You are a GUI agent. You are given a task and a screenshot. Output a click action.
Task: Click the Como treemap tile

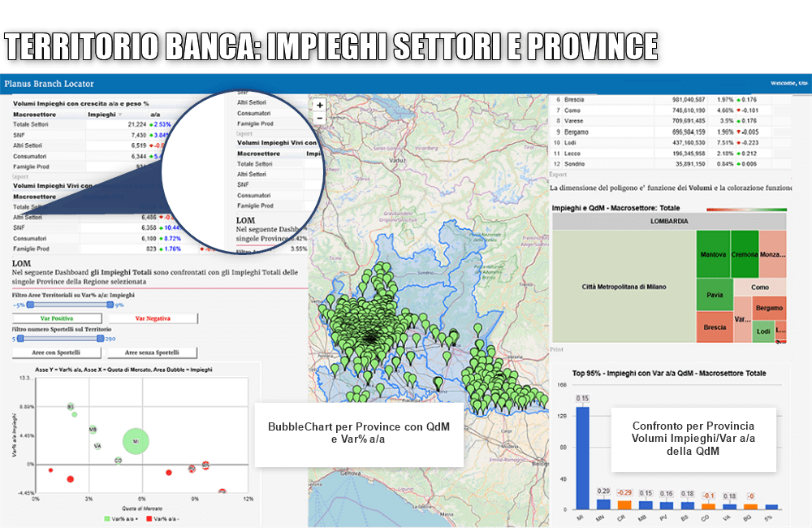coord(760,287)
